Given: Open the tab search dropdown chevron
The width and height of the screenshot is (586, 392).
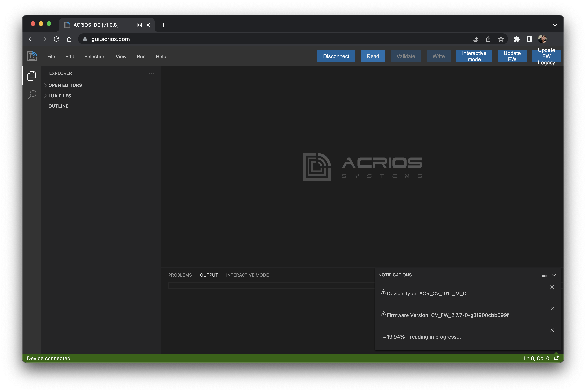Looking at the screenshot, I should (555, 25).
